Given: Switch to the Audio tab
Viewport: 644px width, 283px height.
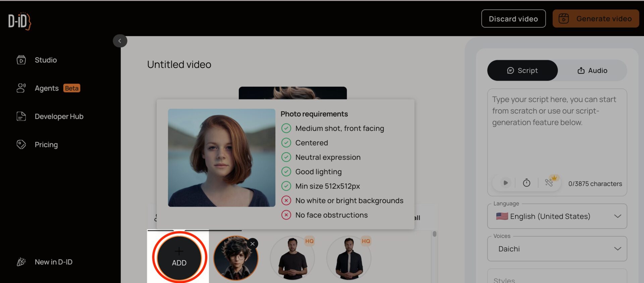Looking at the screenshot, I should [592, 70].
